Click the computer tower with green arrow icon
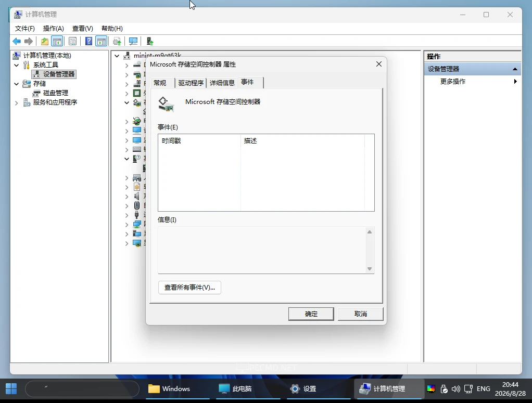Image resolution: width=532 pixels, height=403 pixels. (x=149, y=42)
